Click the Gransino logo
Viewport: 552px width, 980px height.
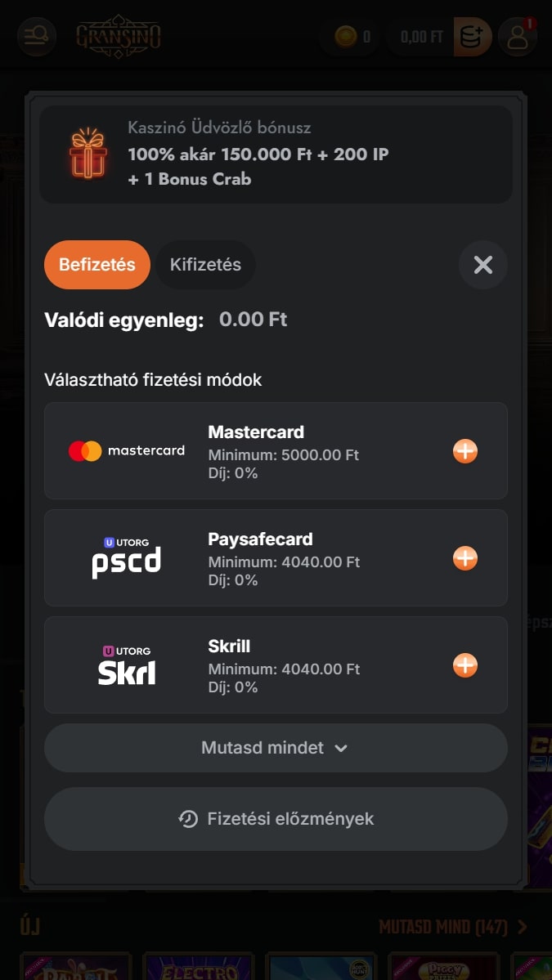pos(119,37)
